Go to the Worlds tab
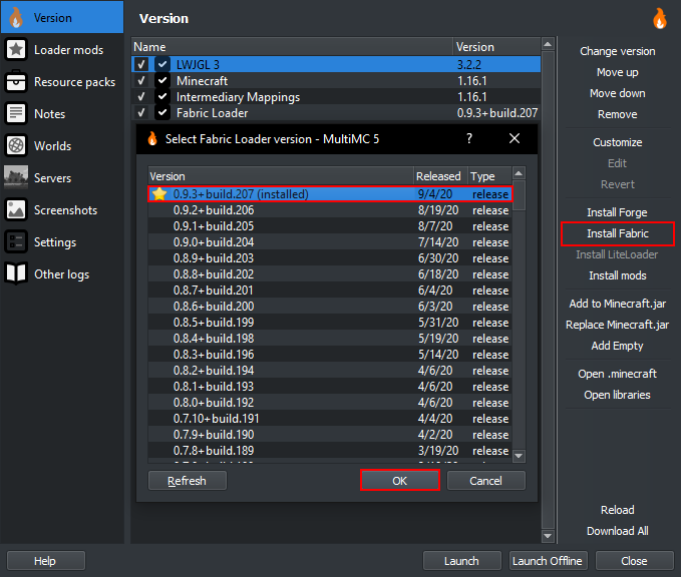 (x=62, y=146)
